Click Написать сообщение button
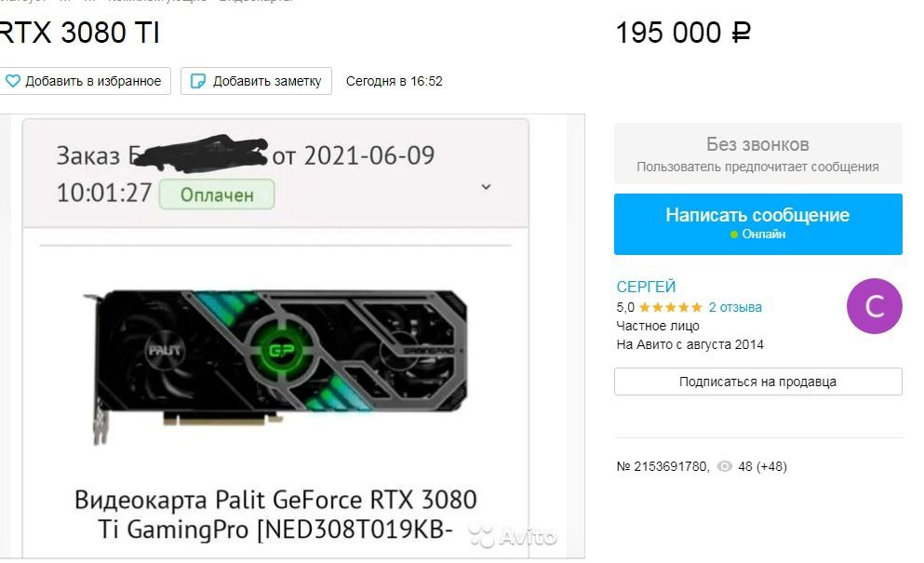Image resolution: width=924 pixels, height=563 pixels. 757,224
